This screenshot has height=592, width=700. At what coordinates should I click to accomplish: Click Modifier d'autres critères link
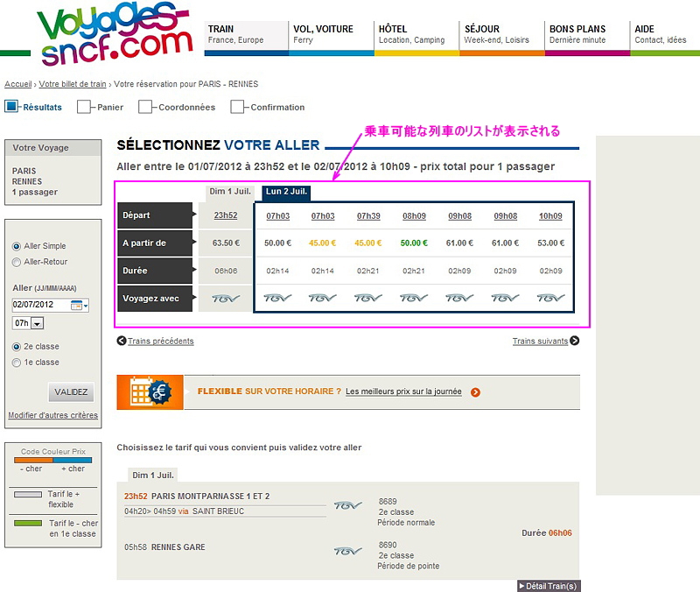53,415
